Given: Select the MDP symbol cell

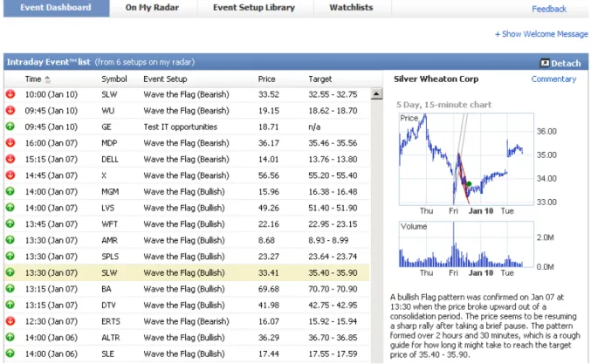Looking at the screenshot, I should pyautogui.click(x=109, y=143).
